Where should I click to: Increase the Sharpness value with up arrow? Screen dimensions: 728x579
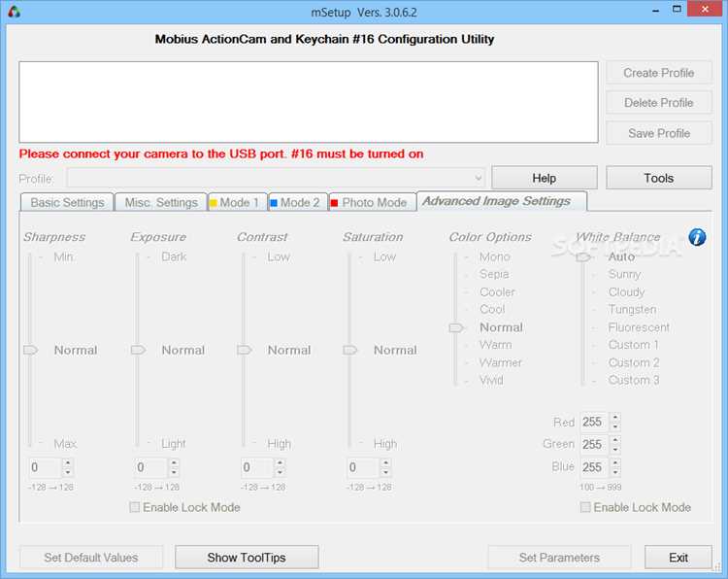click(x=68, y=462)
